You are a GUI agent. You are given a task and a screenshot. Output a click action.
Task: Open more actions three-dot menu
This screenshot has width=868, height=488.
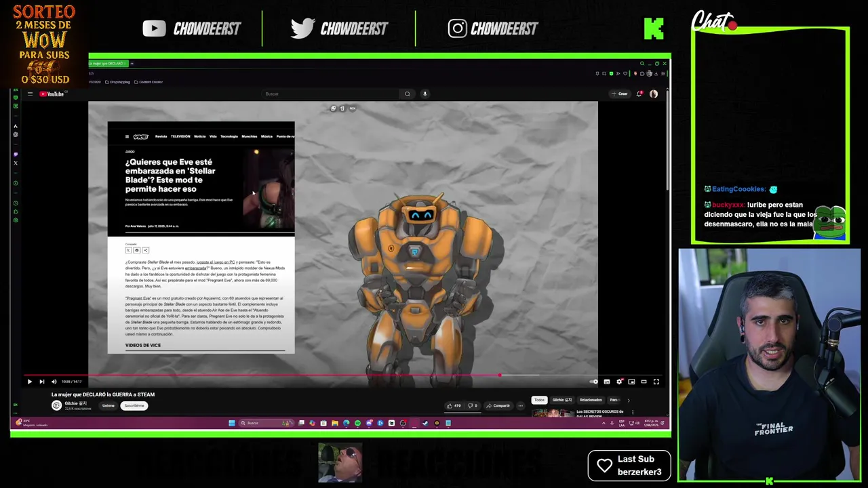(x=520, y=406)
